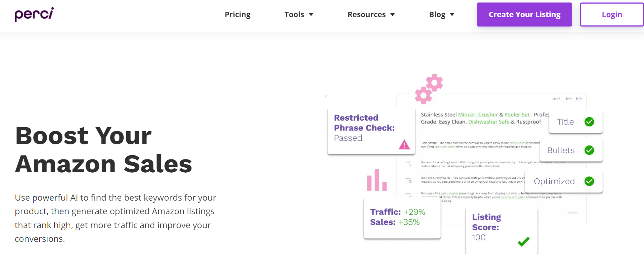644x254 pixels.
Task: Toggle the Optimized checkmark
Action: pyautogui.click(x=589, y=181)
